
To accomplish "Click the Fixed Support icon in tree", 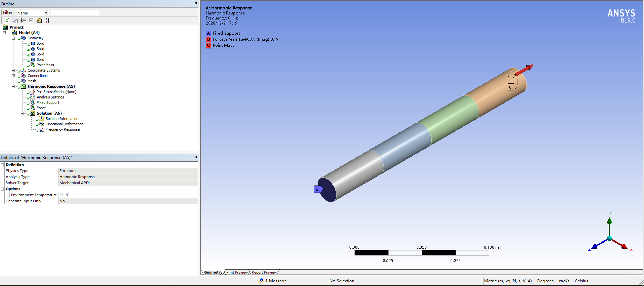I will tap(32, 103).
